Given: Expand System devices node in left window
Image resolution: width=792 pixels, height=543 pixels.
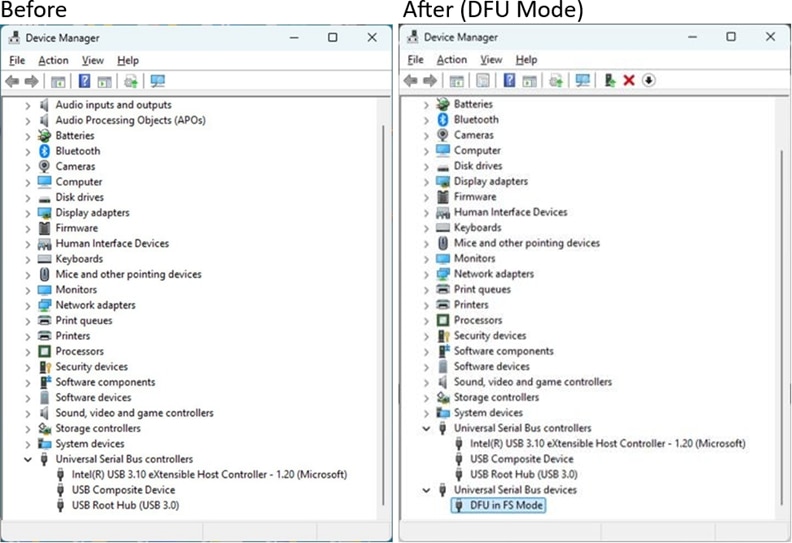Looking at the screenshot, I should coord(27,444).
